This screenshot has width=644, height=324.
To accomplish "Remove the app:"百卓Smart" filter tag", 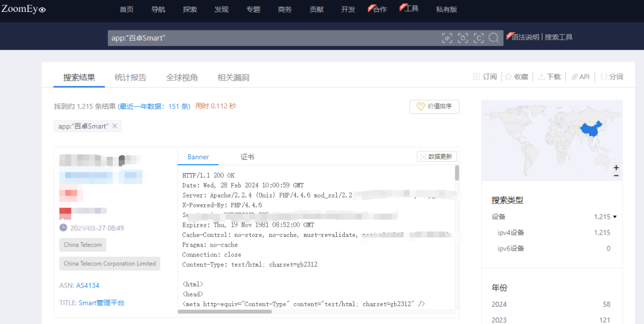I will click(114, 126).
